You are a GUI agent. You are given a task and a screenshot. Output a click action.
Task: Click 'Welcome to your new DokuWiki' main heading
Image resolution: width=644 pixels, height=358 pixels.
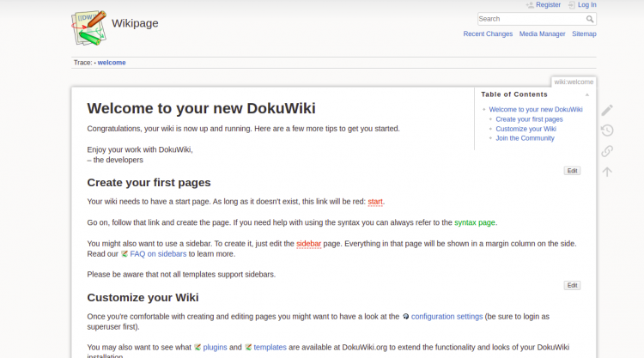coord(201,108)
